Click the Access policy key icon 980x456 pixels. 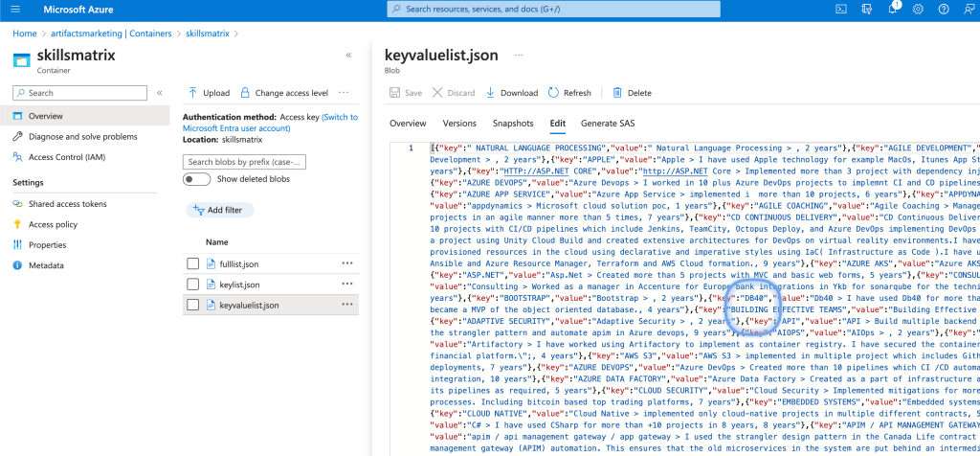(17, 224)
